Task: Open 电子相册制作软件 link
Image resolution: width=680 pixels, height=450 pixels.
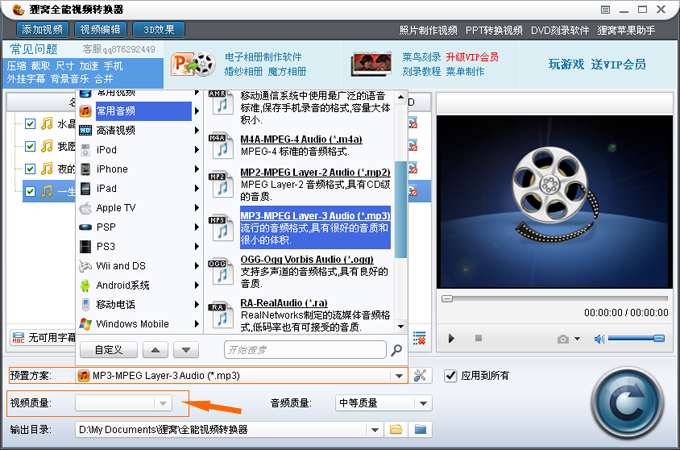Action: click(x=263, y=57)
